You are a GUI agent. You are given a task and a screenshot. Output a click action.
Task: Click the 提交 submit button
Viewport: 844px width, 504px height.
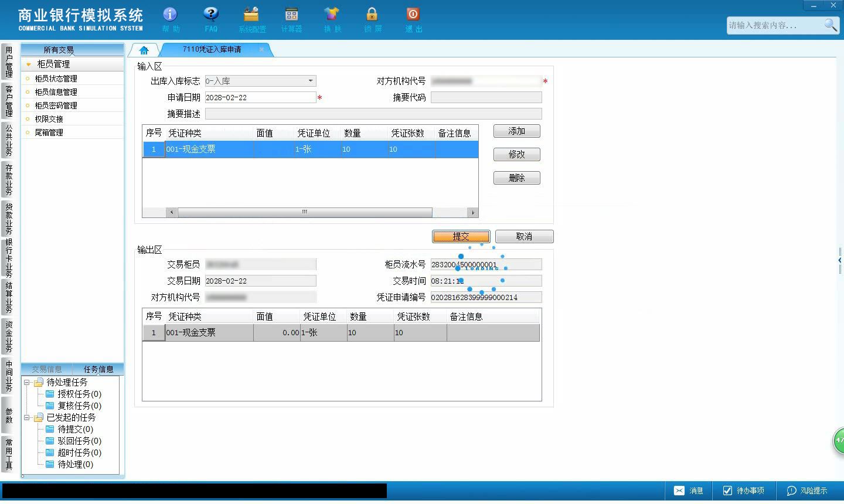461,236
